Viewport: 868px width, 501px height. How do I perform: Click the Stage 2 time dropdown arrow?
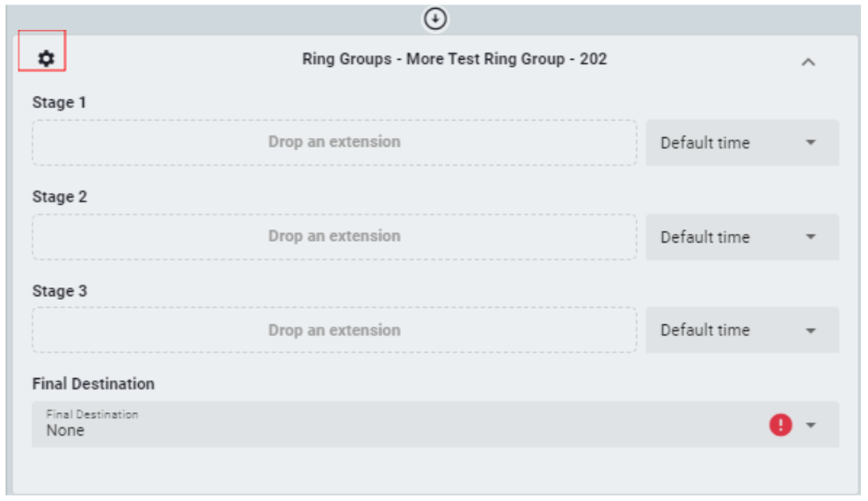pos(811,237)
